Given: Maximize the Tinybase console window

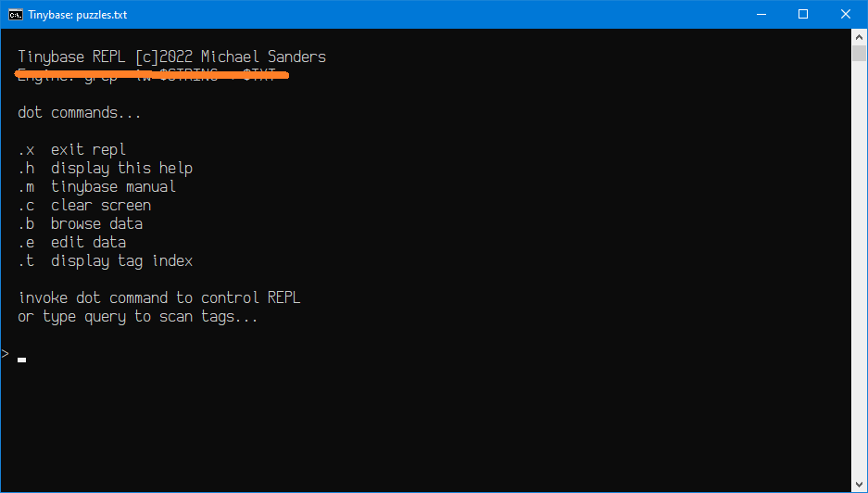Looking at the screenshot, I should 803,15.
